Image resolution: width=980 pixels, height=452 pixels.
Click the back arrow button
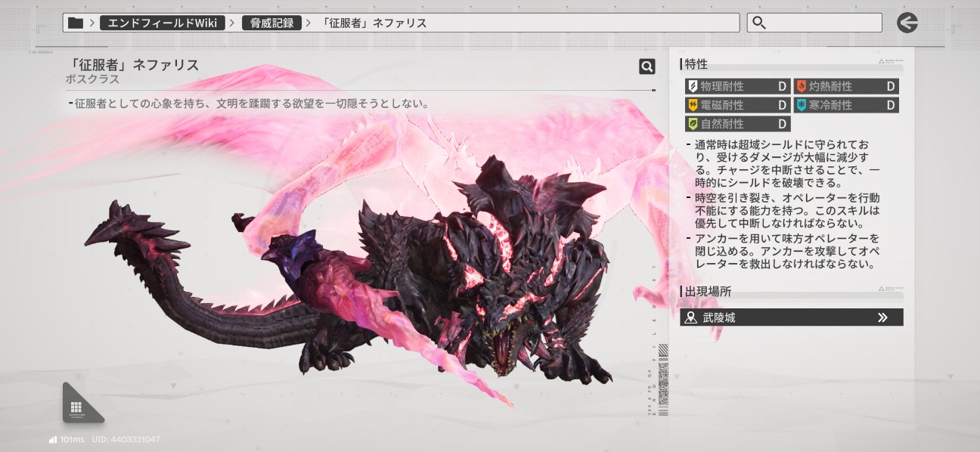(x=907, y=23)
